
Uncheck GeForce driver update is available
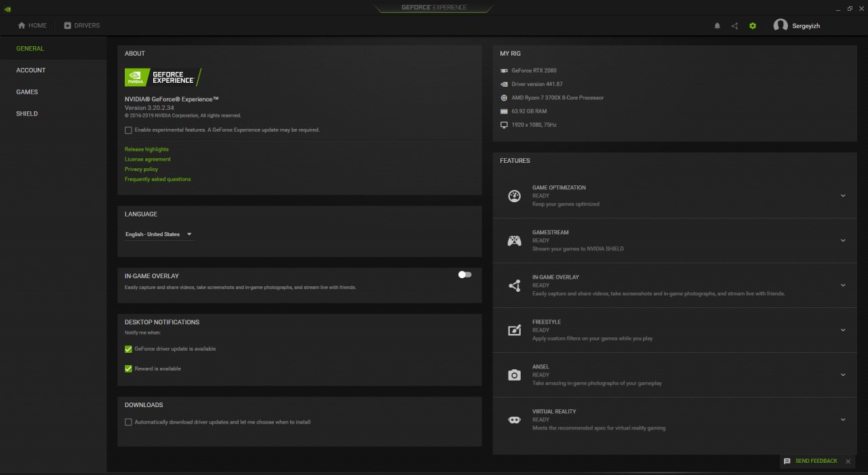point(128,349)
